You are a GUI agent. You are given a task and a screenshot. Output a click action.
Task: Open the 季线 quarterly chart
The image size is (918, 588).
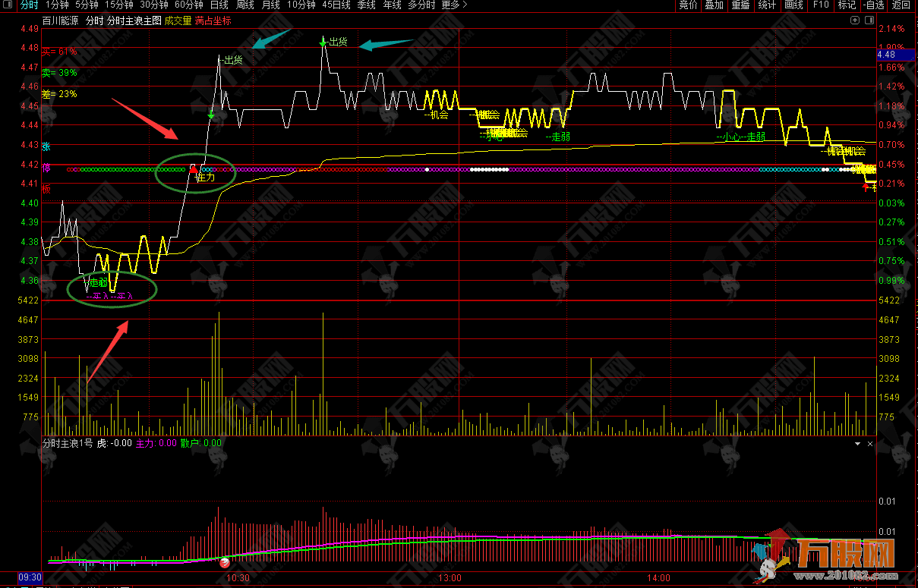click(366, 5)
